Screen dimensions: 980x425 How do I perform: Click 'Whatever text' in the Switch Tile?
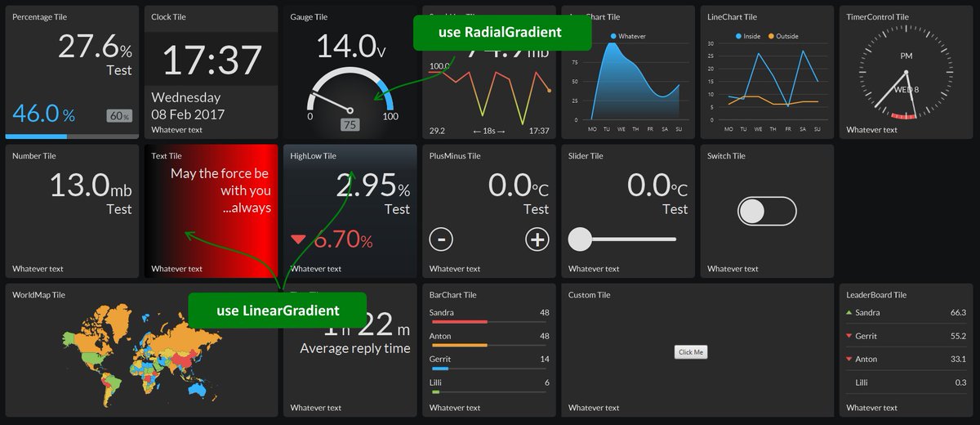[x=733, y=269]
